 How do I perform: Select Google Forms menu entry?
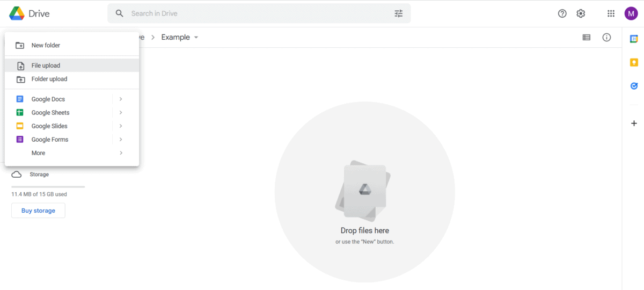[x=72, y=139]
